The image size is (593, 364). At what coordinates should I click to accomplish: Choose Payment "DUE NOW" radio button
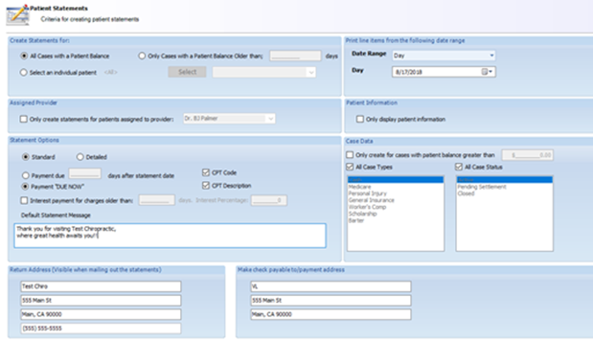coord(25,187)
